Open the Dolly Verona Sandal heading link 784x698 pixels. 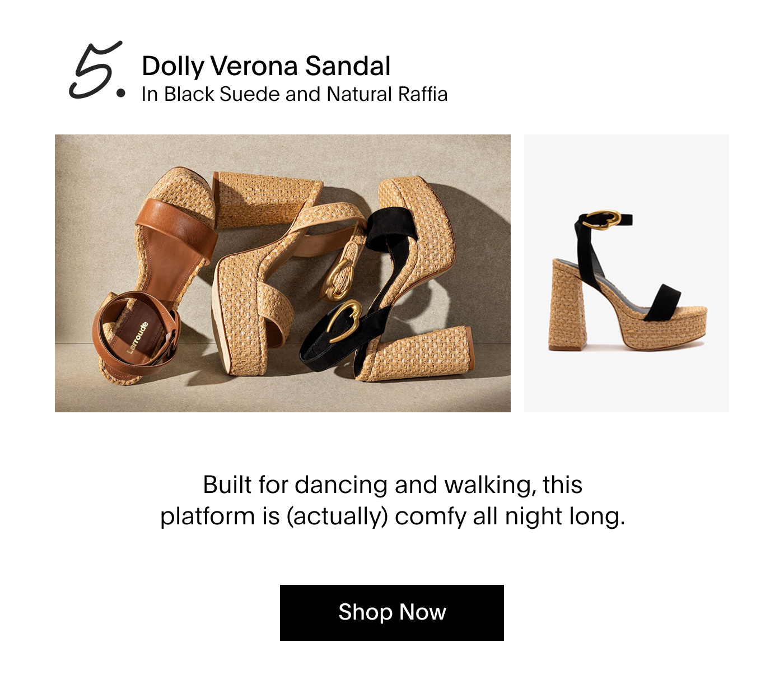(x=266, y=66)
